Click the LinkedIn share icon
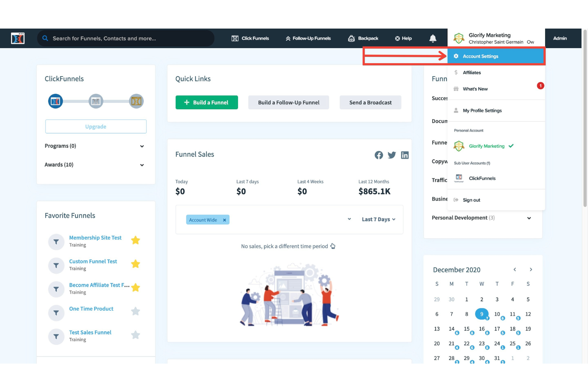This screenshot has width=588, height=392. (x=405, y=155)
